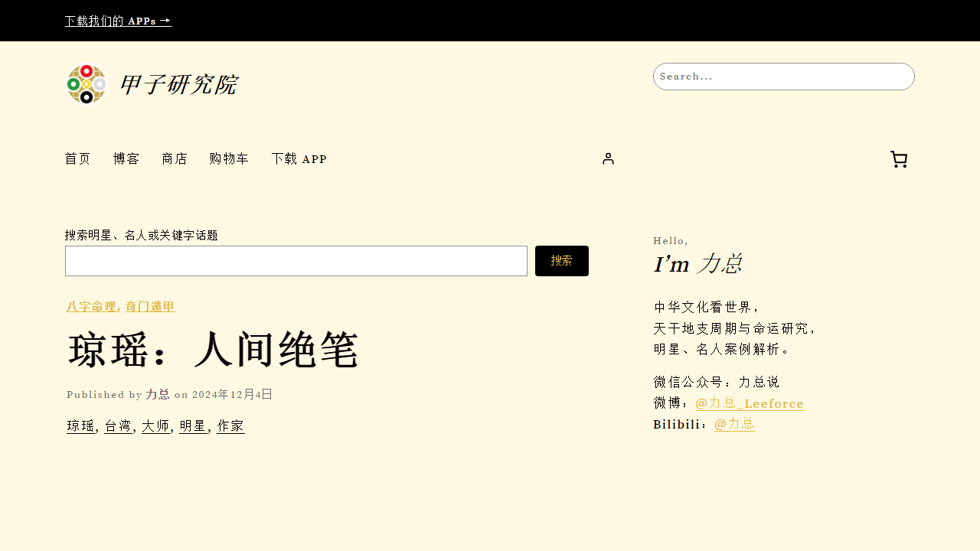Click the celebrity keyword search input box

click(x=296, y=261)
